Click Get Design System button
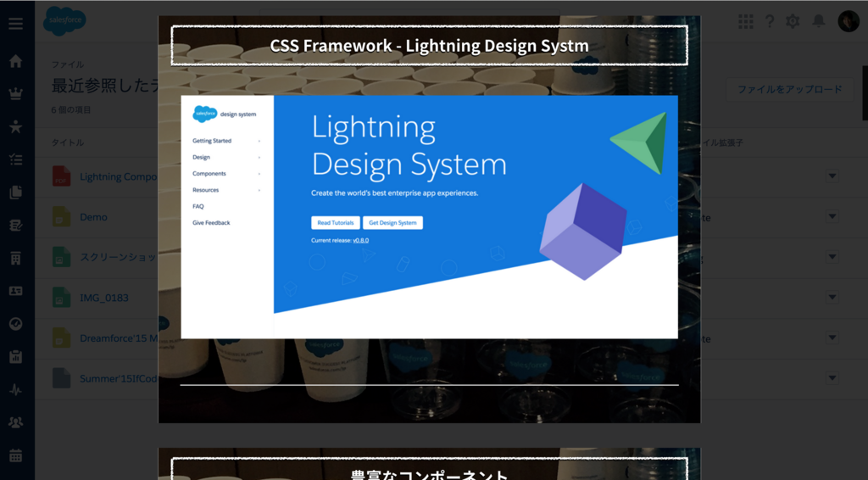The width and height of the screenshot is (868, 480). [392, 222]
